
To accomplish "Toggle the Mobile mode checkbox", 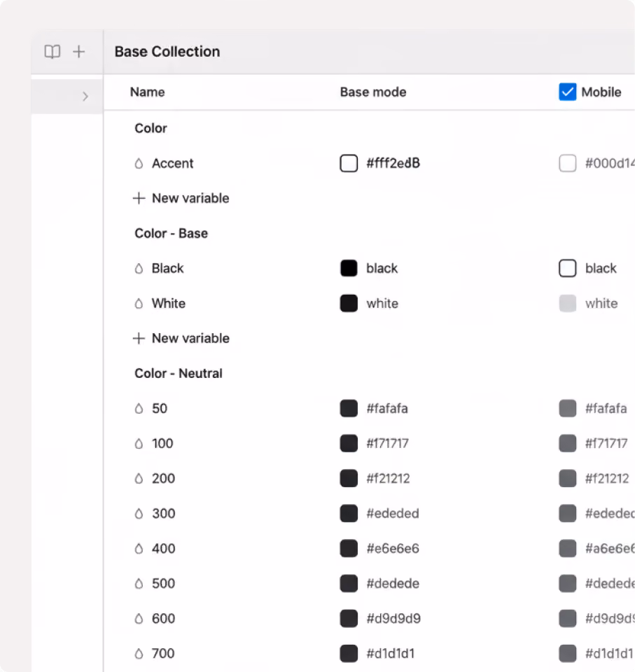I will tap(567, 92).
